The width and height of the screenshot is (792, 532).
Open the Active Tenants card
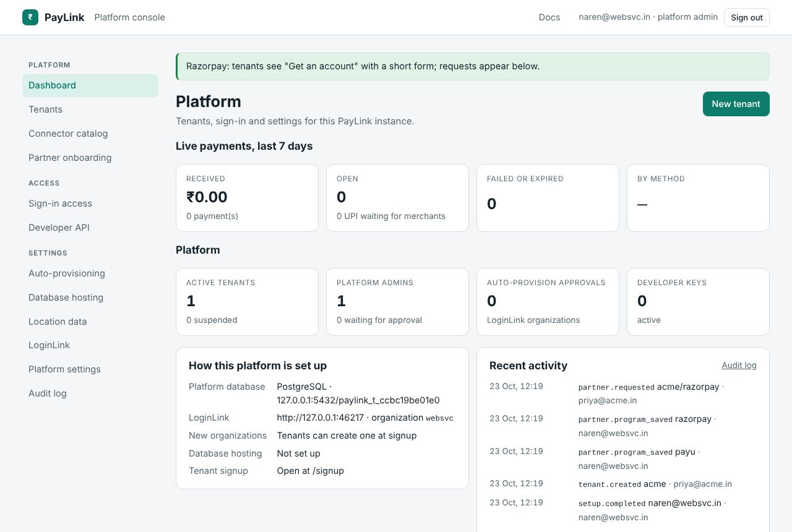247,302
